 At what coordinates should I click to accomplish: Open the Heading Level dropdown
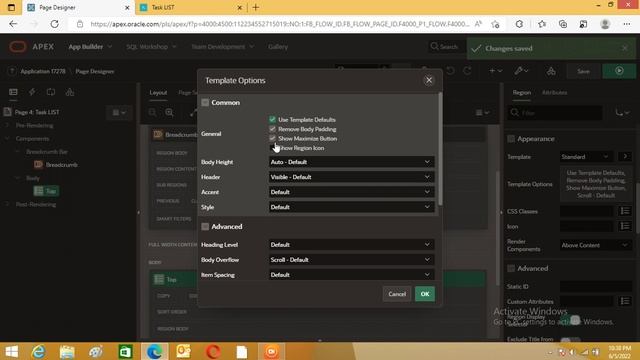(x=351, y=245)
